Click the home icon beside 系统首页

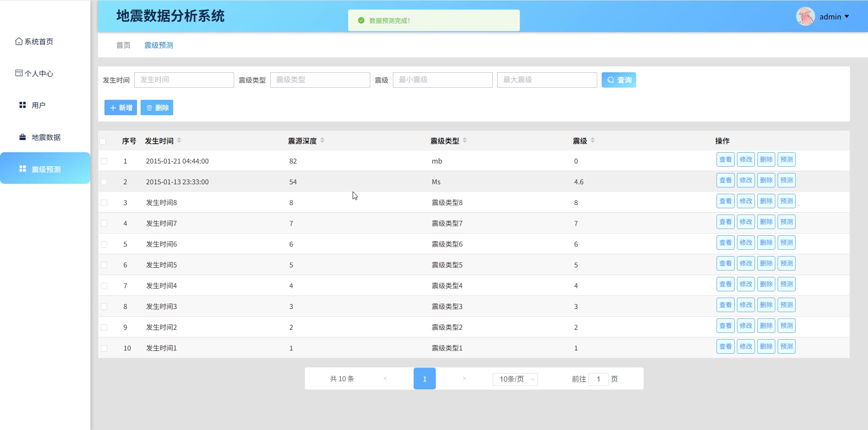tap(19, 42)
